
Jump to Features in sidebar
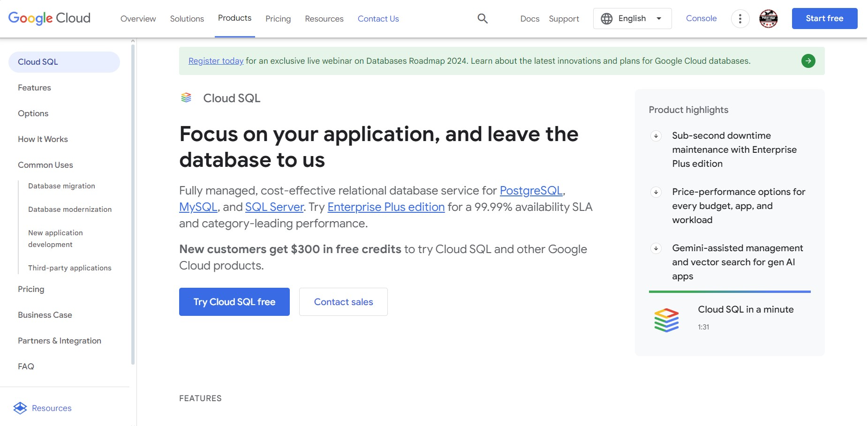(34, 88)
